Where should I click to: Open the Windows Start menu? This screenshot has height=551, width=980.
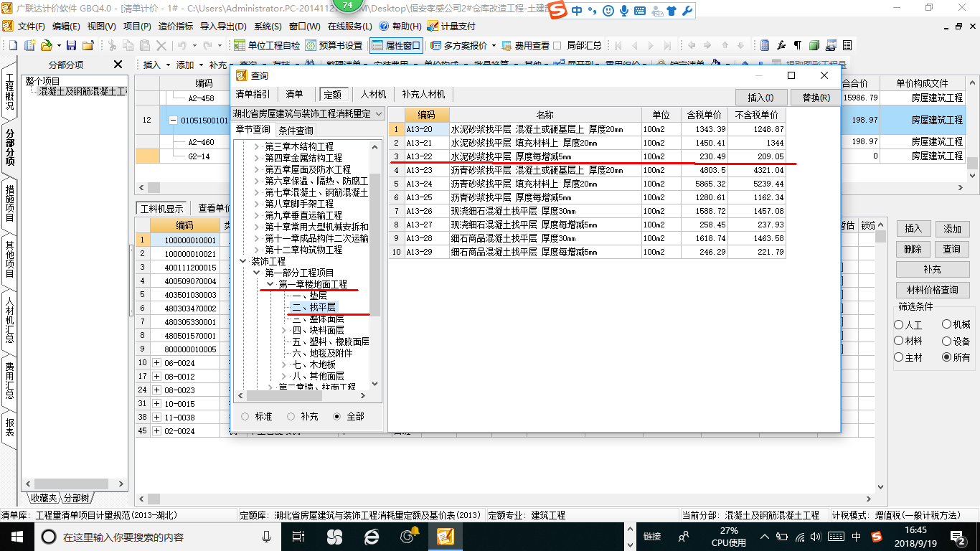16,536
